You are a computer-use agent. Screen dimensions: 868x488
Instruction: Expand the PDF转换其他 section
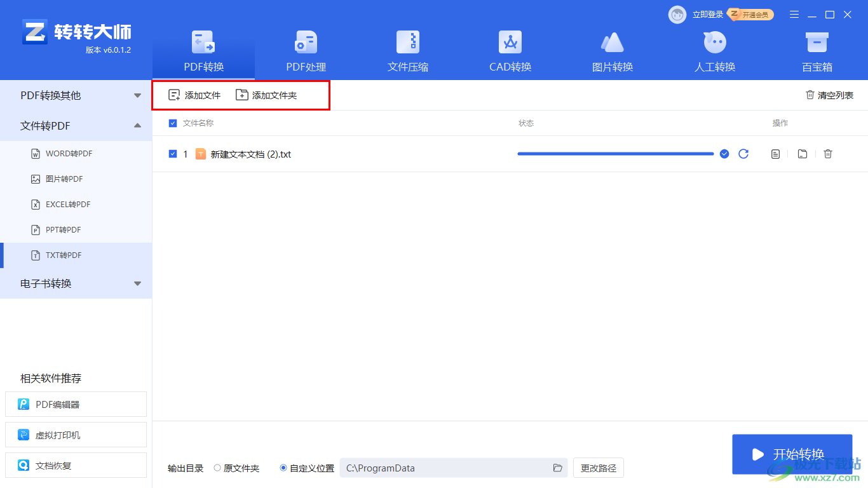76,95
